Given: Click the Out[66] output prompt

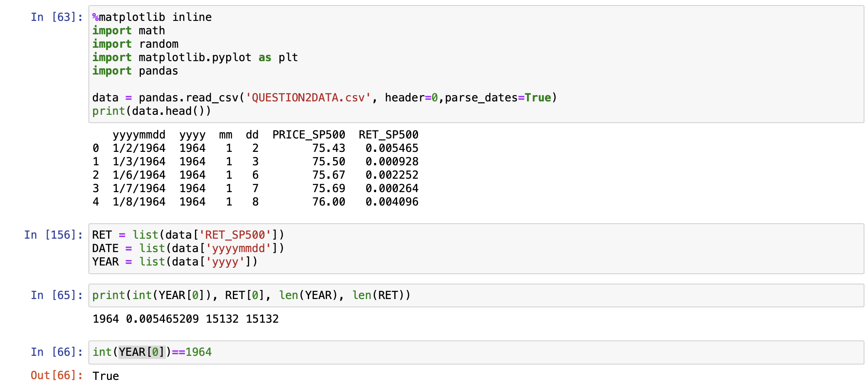Looking at the screenshot, I should click(x=56, y=376).
